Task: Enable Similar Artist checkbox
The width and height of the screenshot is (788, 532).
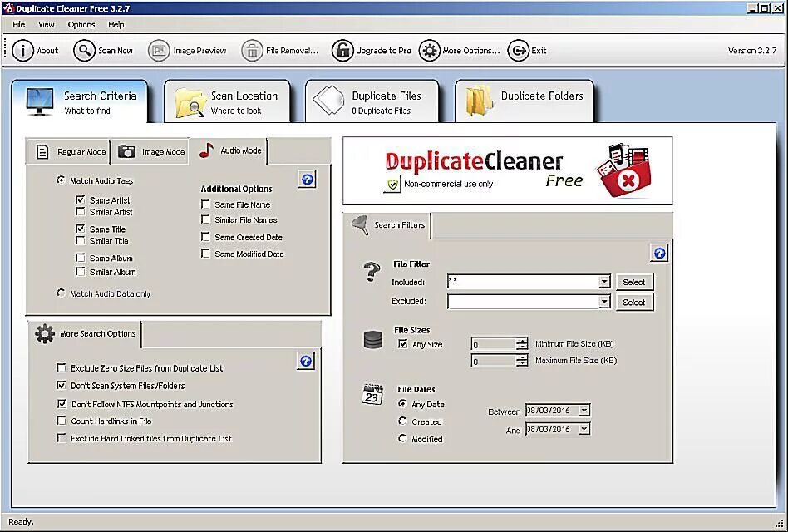Action: [80, 211]
